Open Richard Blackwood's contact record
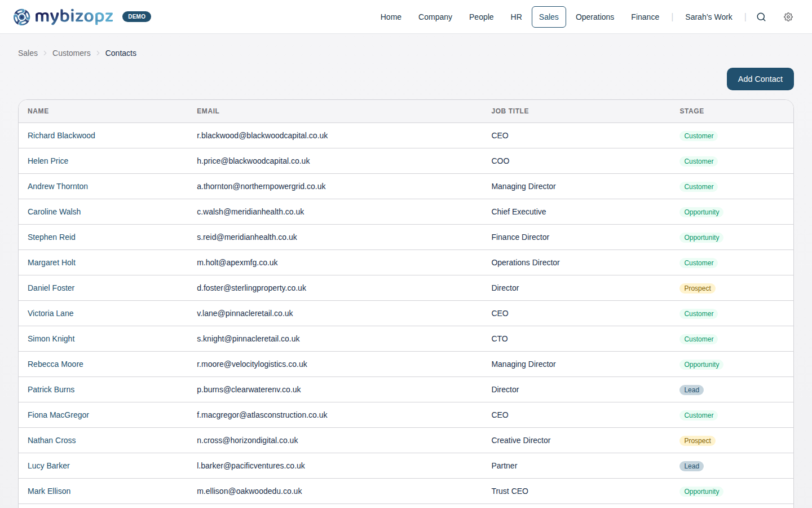 click(x=61, y=135)
